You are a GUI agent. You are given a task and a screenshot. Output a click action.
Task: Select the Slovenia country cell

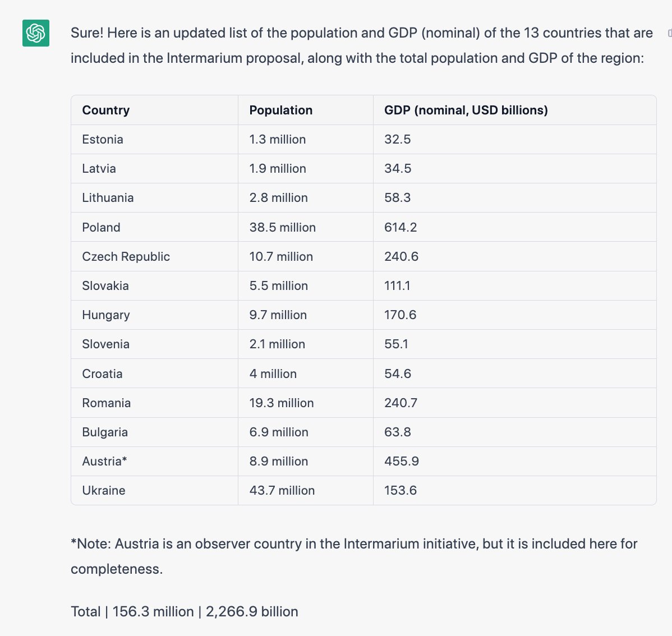coord(105,344)
